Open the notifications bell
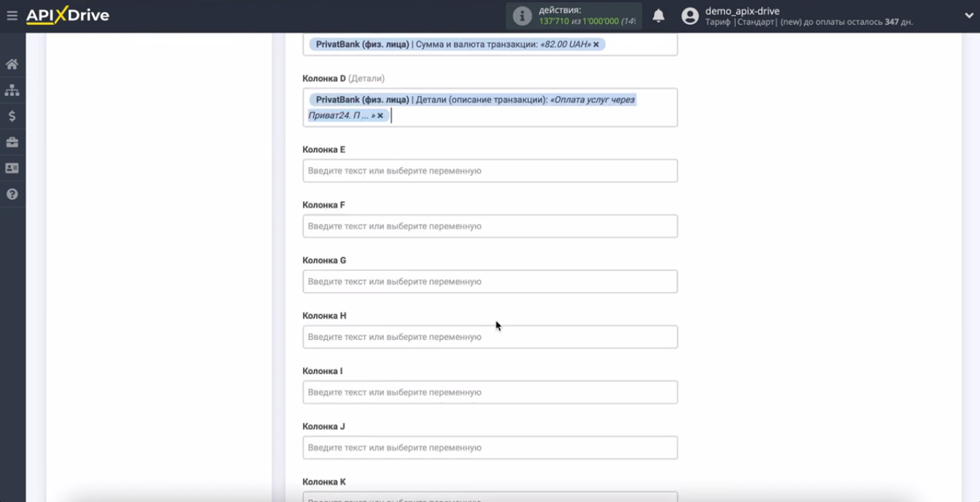Viewport: 980px width, 502px height. click(x=658, y=16)
